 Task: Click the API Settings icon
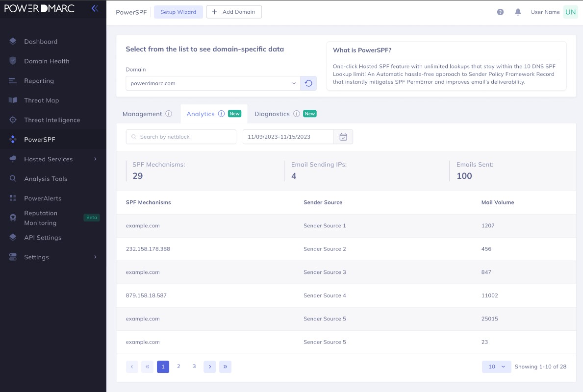[x=13, y=238]
